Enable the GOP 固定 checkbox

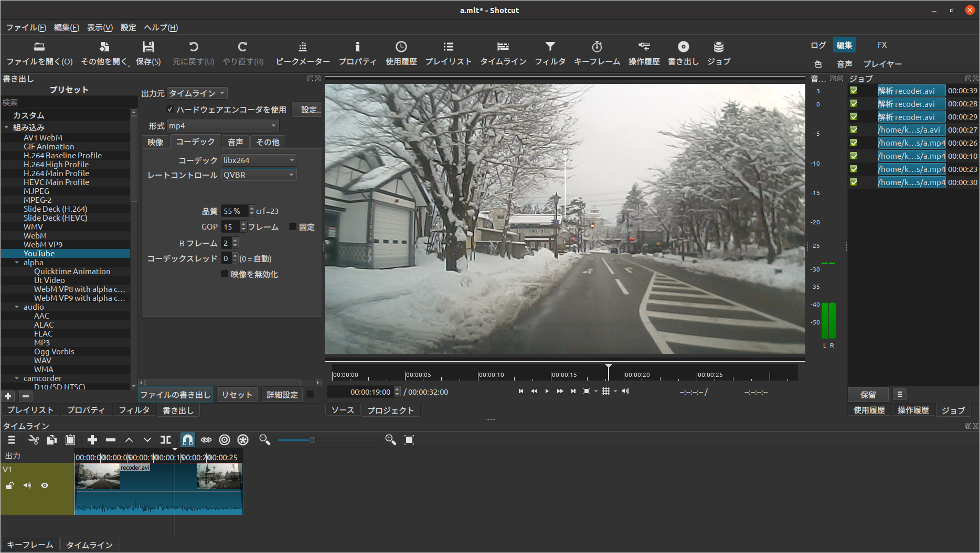click(x=292, y=226)
